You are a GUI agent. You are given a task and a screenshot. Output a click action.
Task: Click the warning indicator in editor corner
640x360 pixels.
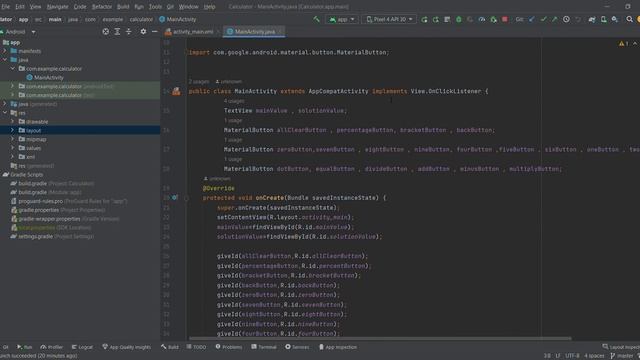pyautogui.click(x=623, y=43)
